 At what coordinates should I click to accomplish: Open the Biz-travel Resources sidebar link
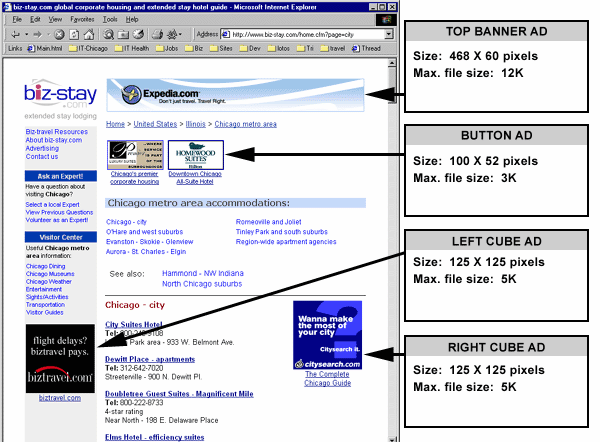point(57,132)
